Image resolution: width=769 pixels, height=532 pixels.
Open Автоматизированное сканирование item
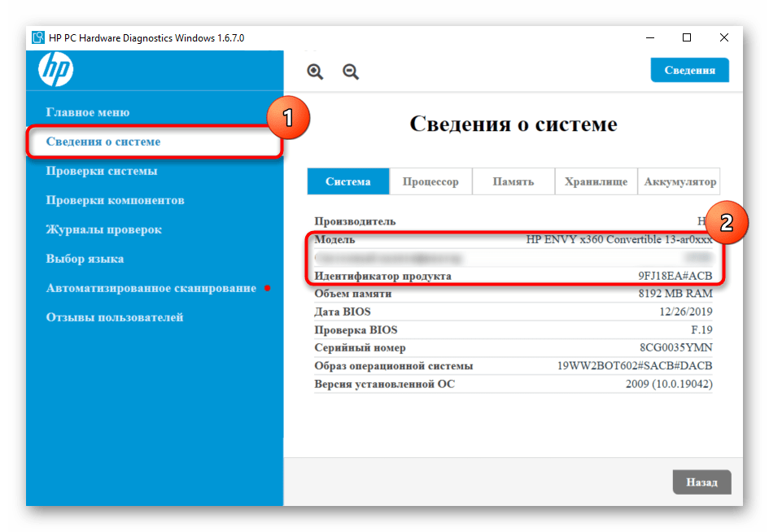151,288
